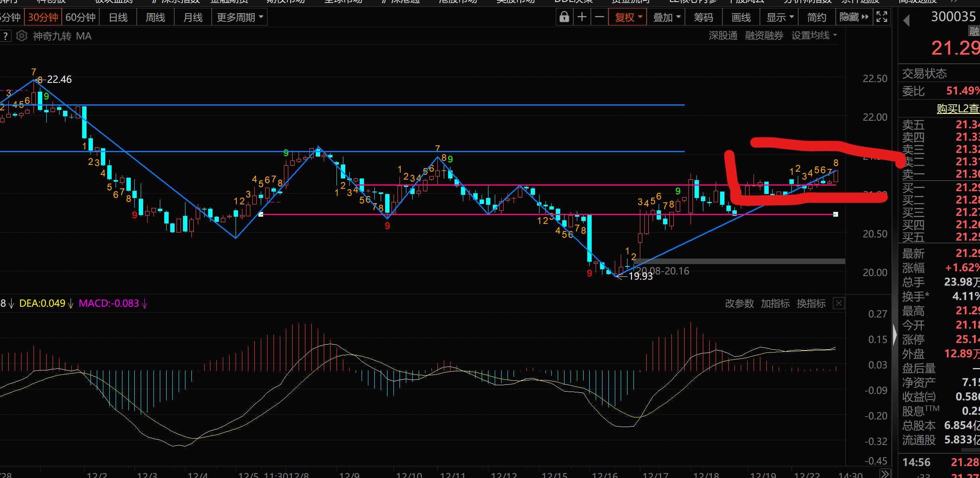Viewport: 980px width, 478px height.
Task: Click the lock chart icon
Action: tap(564, 17)
